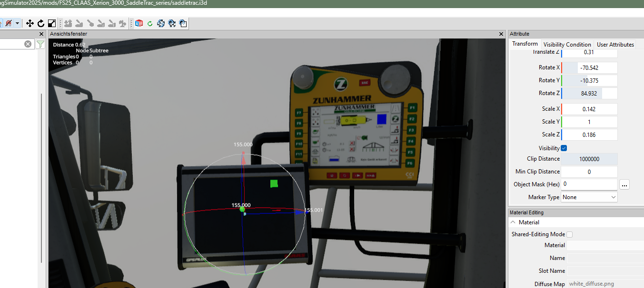Click the saddletrac.i3d file path in title bar
Viewport: 644px width, 288px height.
[x=104, y=3]
